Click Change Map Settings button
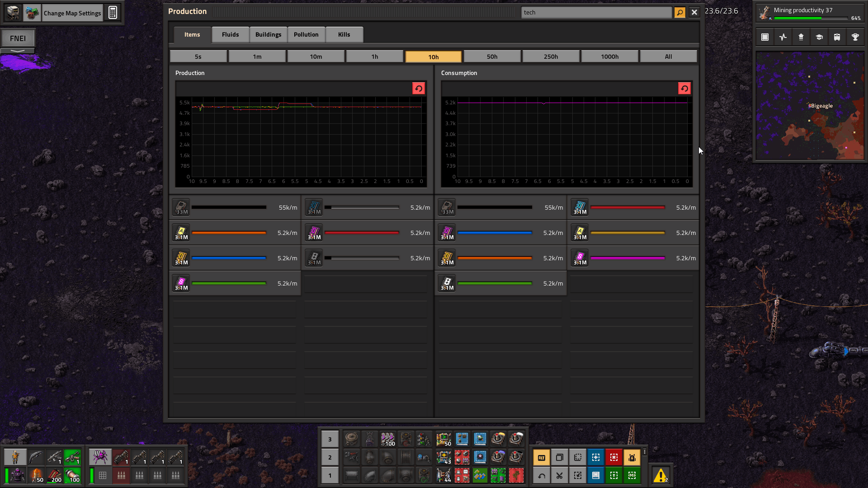Image resolution: width=868 pixels, height=488 pixels. (x=72, y=13)
